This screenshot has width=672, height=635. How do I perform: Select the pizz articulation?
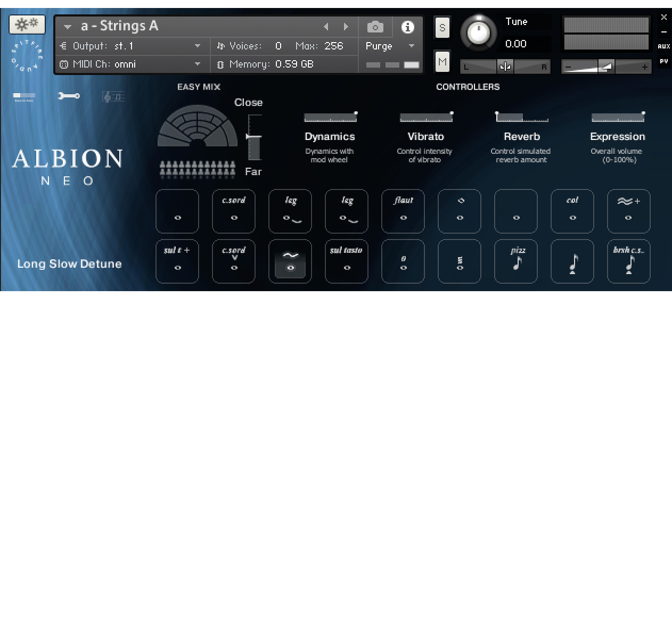coord(515,261)
